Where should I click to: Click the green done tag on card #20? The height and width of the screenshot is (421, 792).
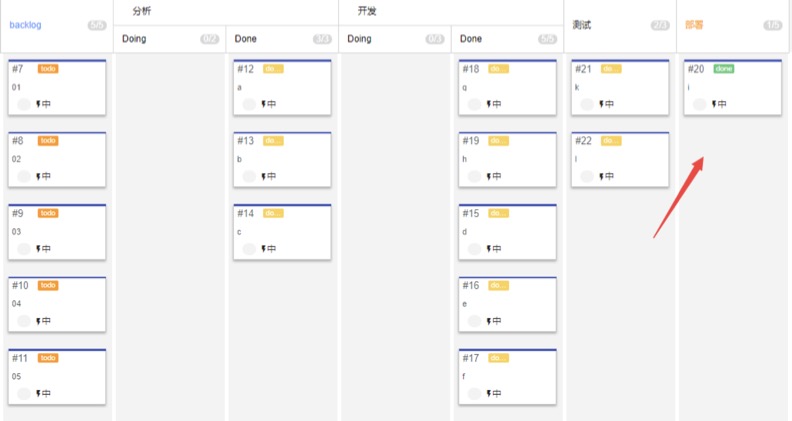click(724, 69)
